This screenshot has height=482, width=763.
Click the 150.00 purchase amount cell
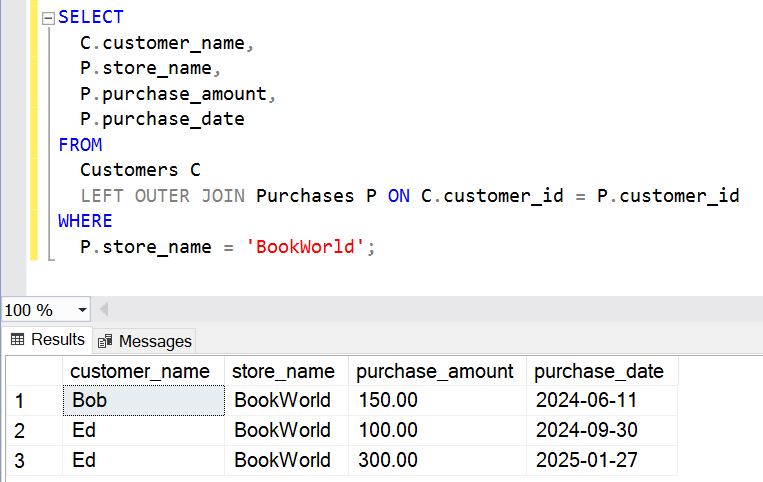435,400
